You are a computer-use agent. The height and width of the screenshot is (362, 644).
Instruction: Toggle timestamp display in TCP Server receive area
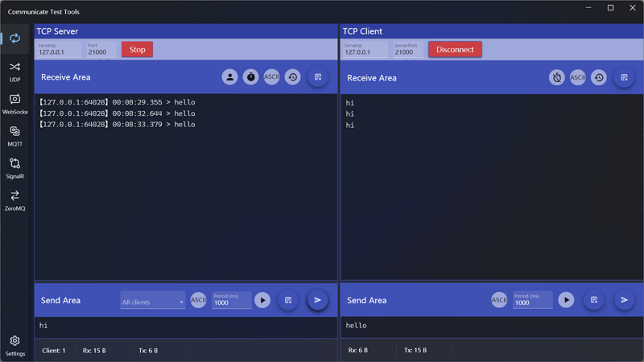click(250, 77)
